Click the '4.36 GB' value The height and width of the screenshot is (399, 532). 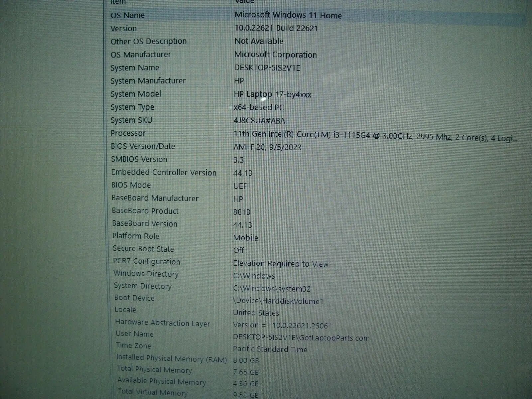pyautogui.click(x=246, y=383)
